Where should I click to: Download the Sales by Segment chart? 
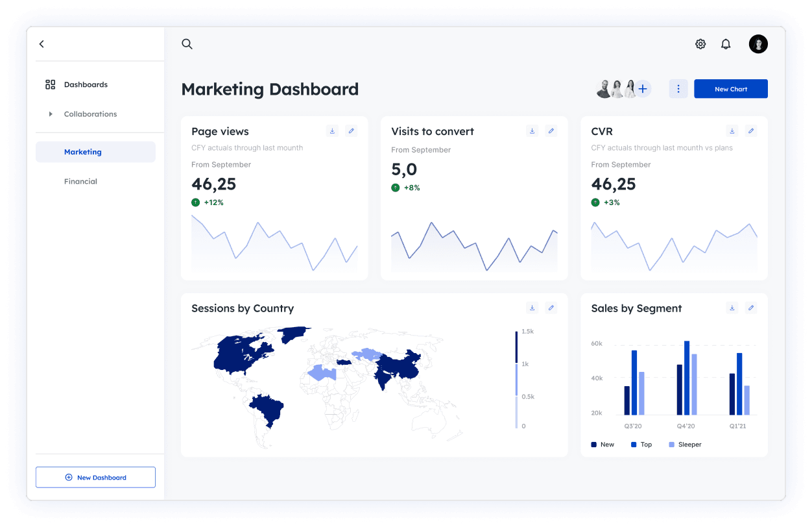tap(732, 308)
